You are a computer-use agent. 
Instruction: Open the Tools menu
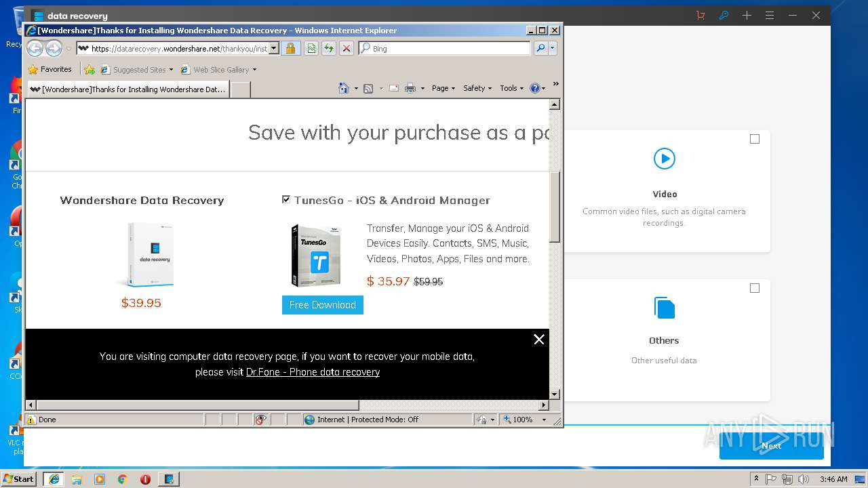tap(511, 88)
